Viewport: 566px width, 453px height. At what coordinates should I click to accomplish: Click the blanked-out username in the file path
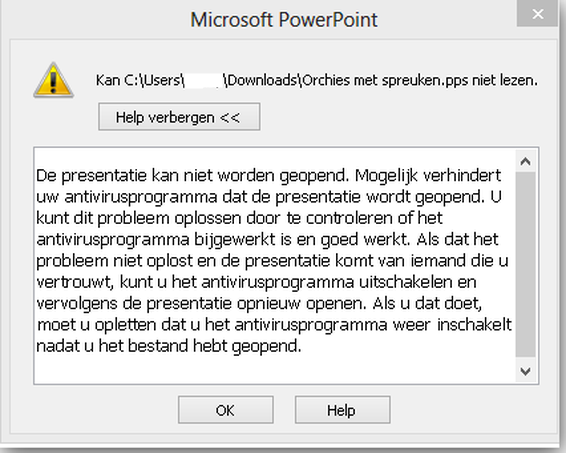(x=203, y=80)
